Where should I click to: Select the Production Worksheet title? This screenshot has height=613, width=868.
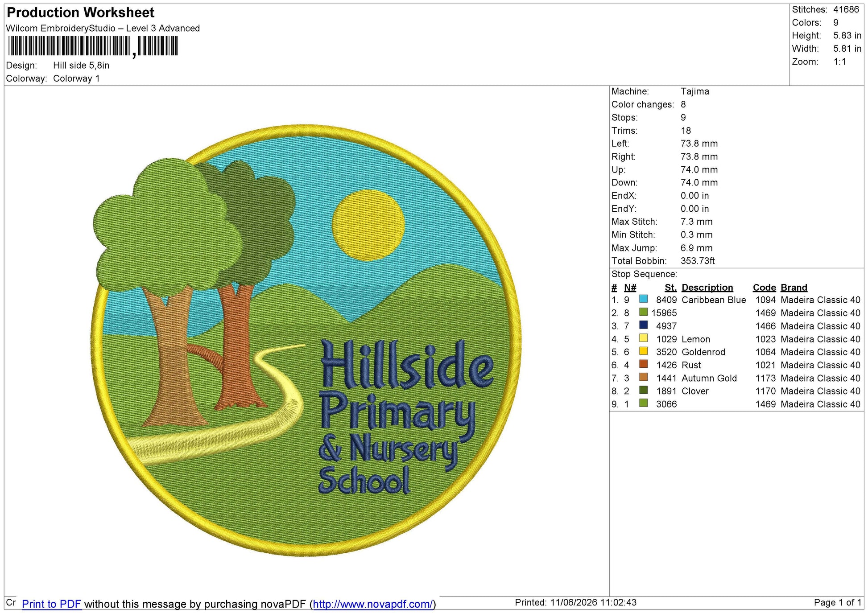(x=81, y=12)
